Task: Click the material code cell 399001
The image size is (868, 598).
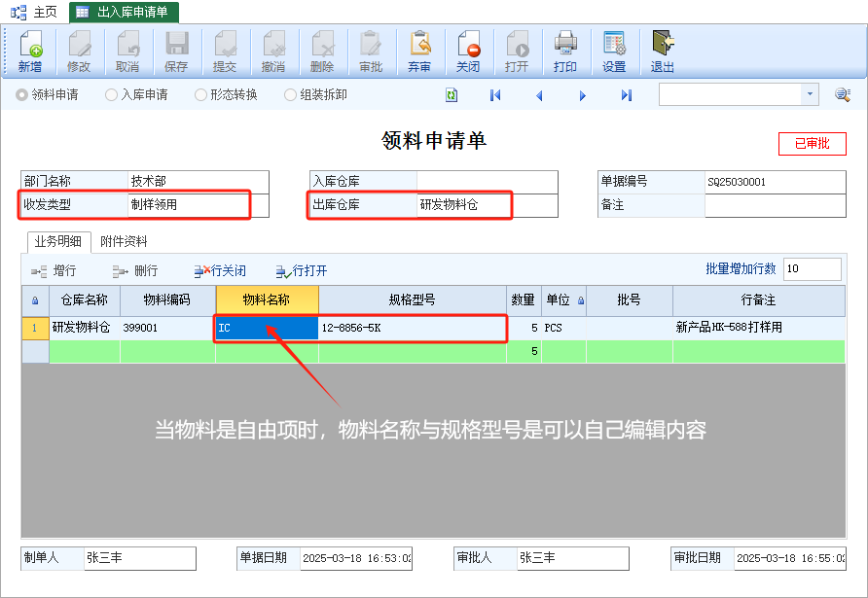Action: point(167,328)
